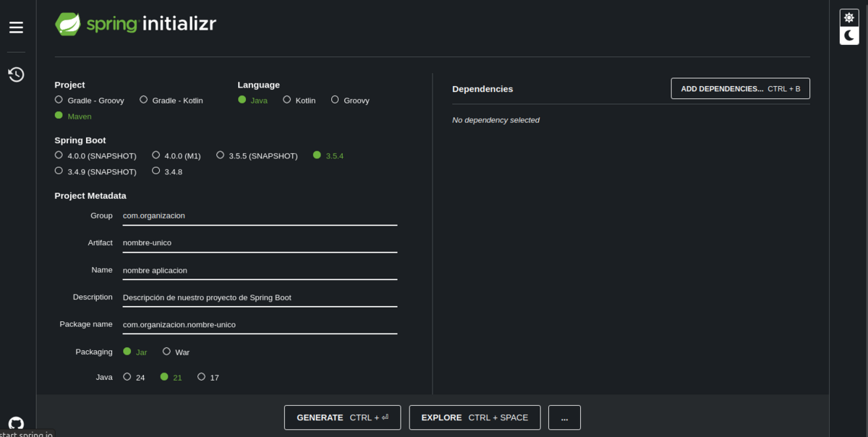The image size is (868, 437).
Task: Select Java version 24
Action: [x=135, y=377]
